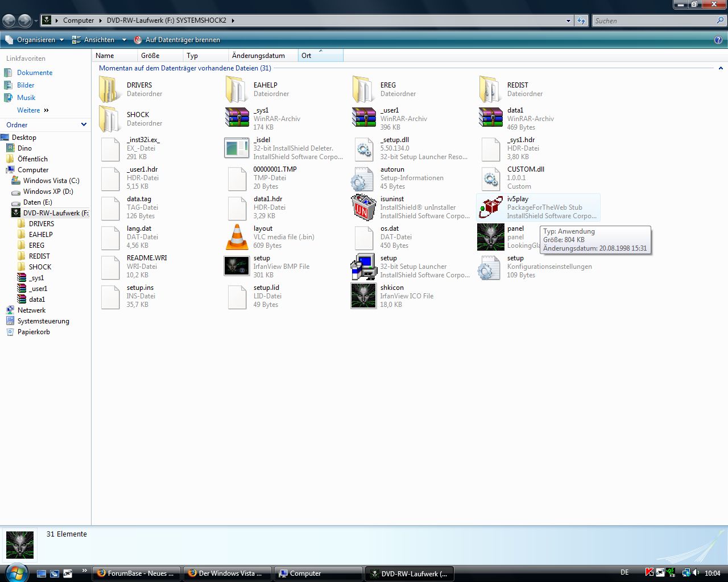Click the Back navigation arrow

coord(9,20)
